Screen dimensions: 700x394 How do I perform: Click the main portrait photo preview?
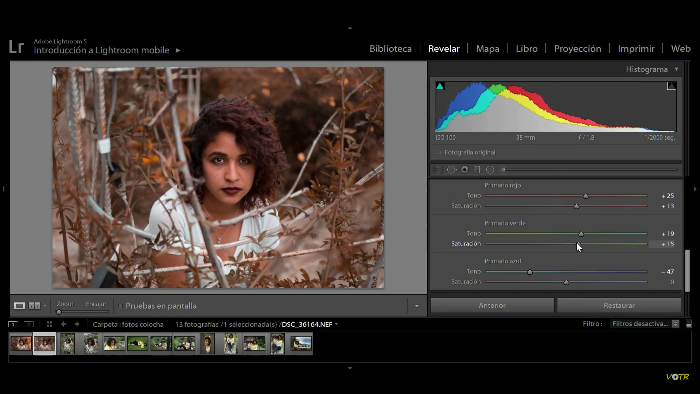pyautogui.click(x=218, y=178)
